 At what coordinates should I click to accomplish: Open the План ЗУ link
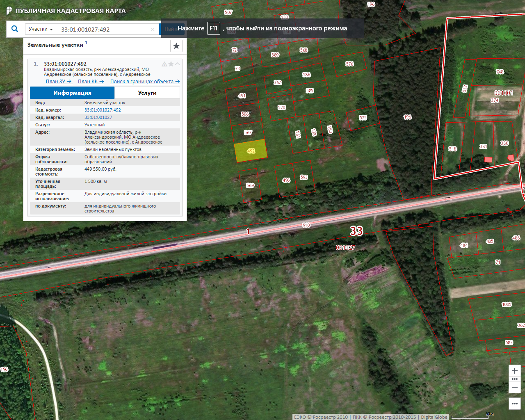58,82
